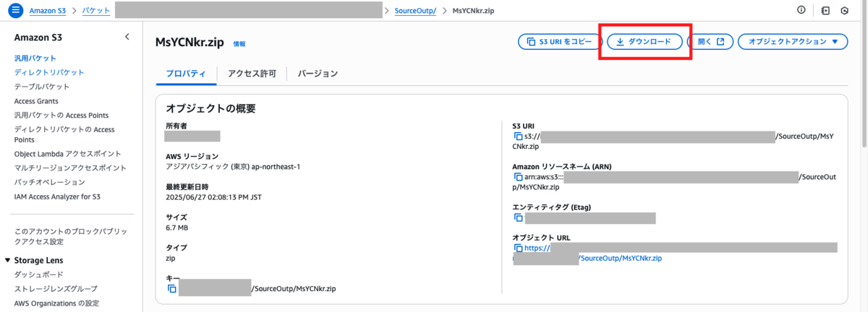Click the オブジェクトの概要 heading

click(x=210, y=109)
